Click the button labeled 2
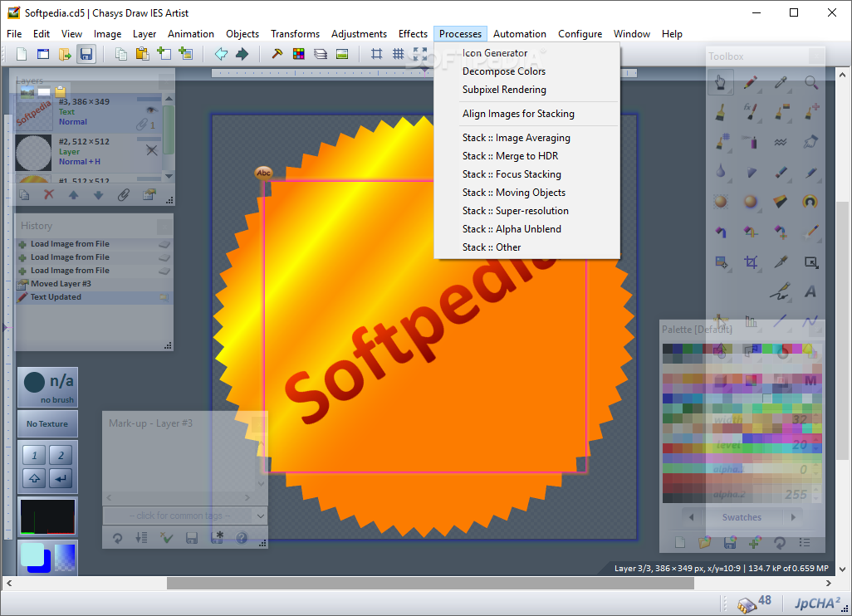Screen dimensions: 852x616 tap(61, 455)
